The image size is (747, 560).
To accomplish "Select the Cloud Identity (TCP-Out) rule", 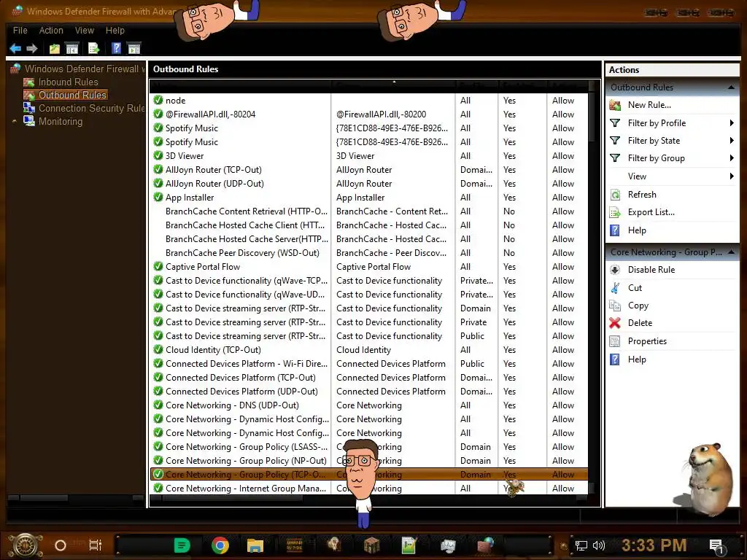I will [368, 349].
